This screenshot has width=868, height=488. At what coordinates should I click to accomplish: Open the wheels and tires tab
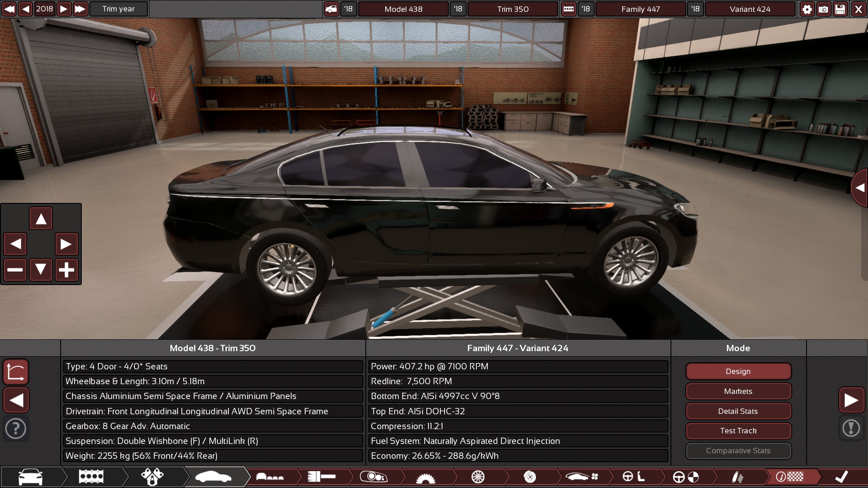[478, 477]
